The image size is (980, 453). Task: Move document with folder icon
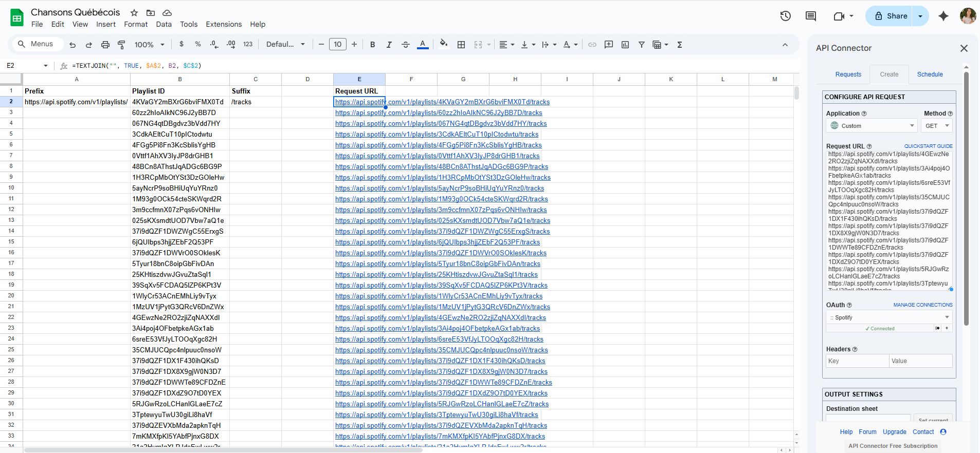(x=151, y=12)
